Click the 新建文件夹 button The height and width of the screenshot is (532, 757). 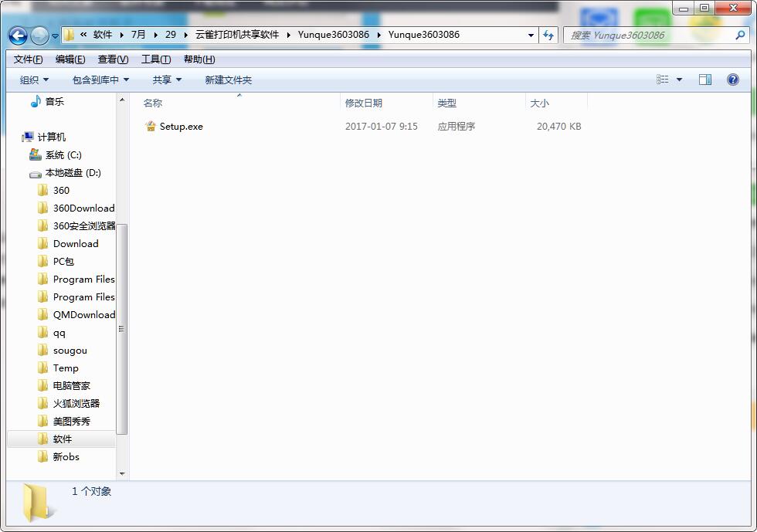click(x=229, y=80)
